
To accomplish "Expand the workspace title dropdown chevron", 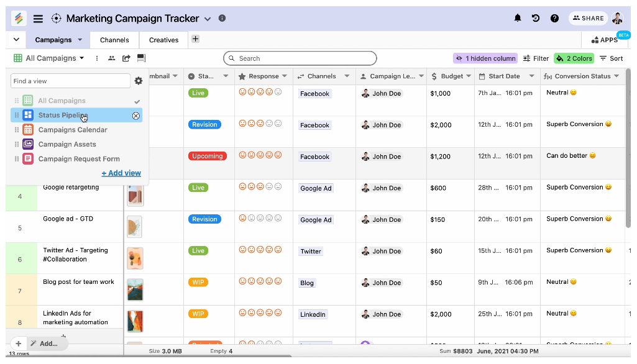I will [x=208, y=19].
